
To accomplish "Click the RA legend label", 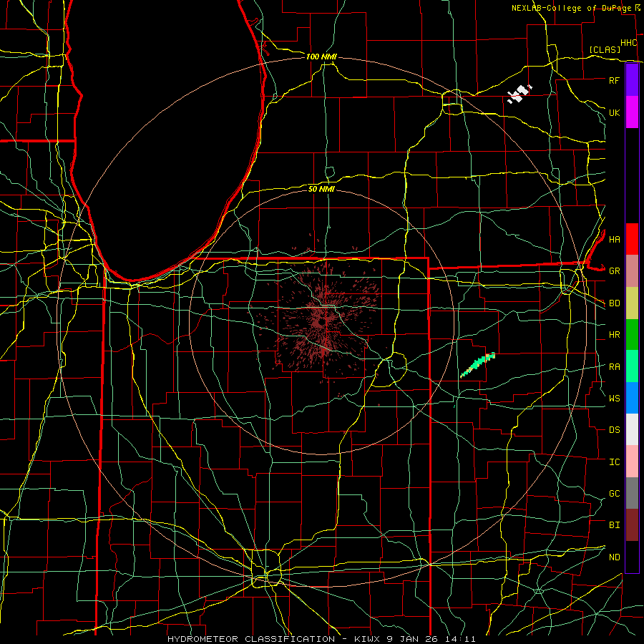I will 615,367.
